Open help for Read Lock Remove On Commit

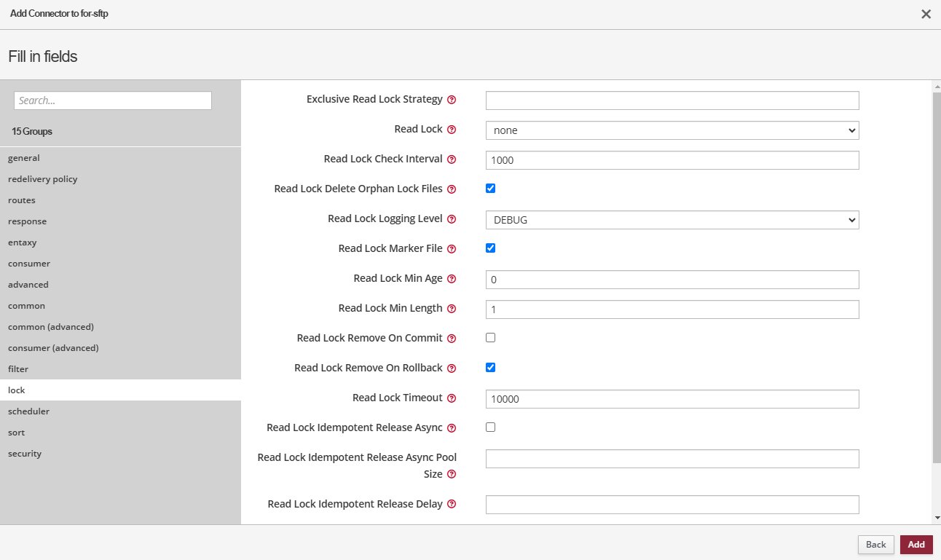pos(452,339)
